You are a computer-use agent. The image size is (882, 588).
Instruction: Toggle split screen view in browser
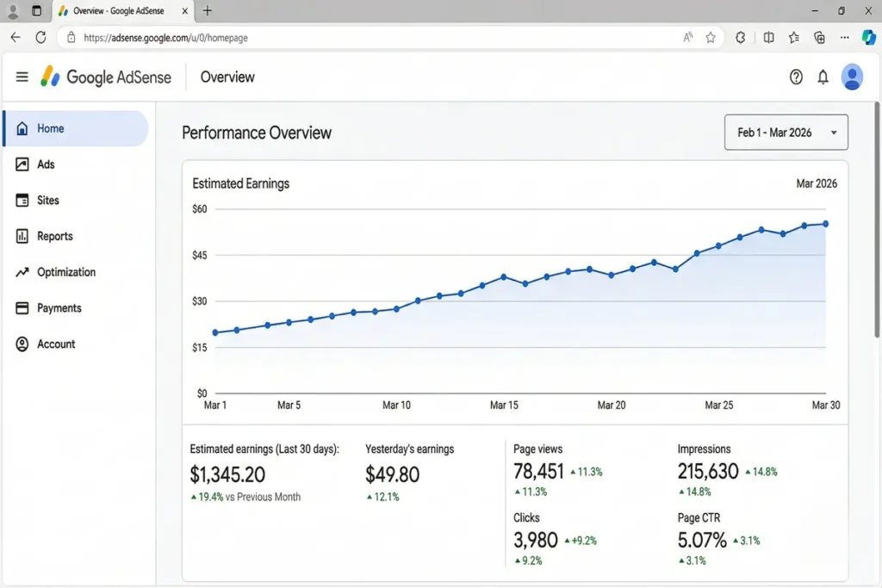[768, 38]
